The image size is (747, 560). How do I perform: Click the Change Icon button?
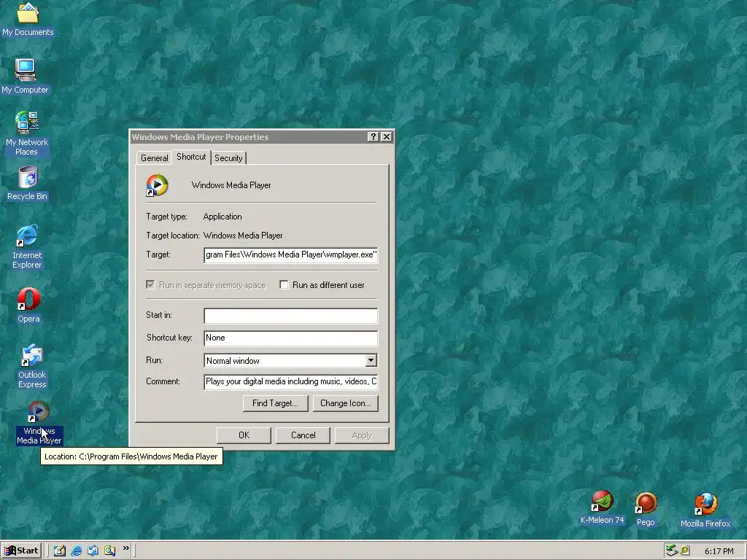[x=345, y=403]
